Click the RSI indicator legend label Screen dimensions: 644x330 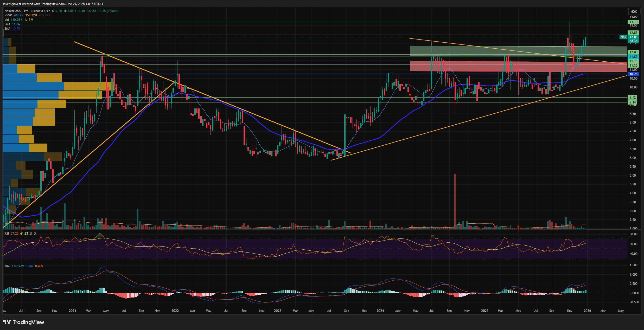click(7, 234)
